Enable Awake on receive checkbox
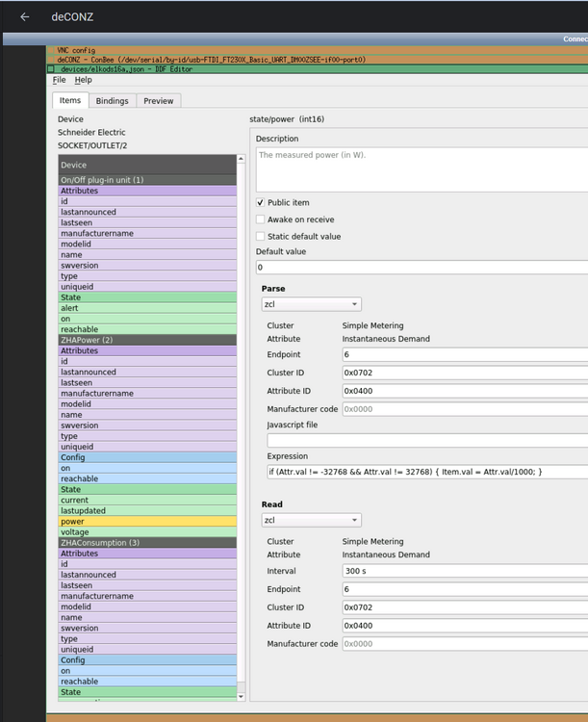This screenshot has height=722, width=588. click(x=261, y=219)
